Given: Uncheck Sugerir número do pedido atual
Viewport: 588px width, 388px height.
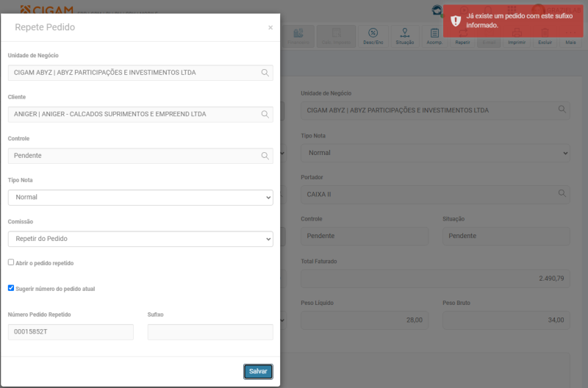Looking at the screenshot, I should [11, 288].
